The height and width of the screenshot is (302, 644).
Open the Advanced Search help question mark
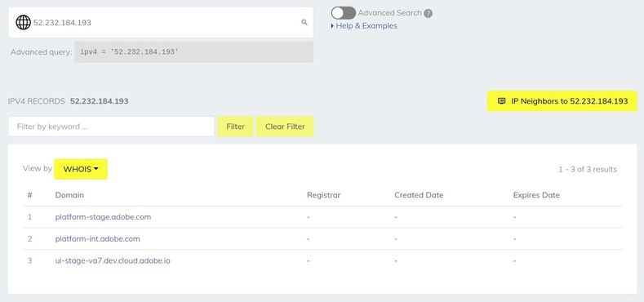pyautogui.click(x=428, y=14)
